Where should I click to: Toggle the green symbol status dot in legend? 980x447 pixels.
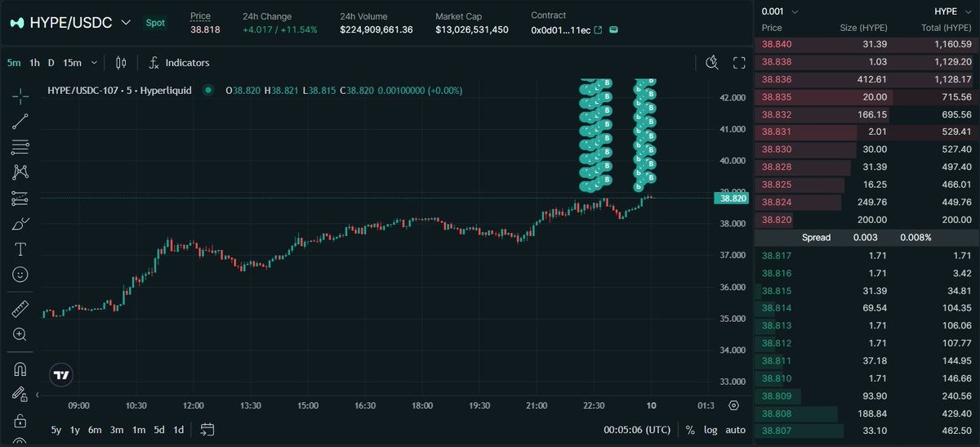pyautogui.click(x=208, y=91)
